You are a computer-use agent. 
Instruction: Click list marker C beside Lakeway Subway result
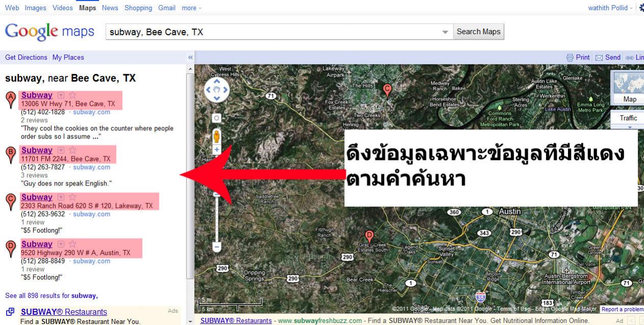click(x=10, y=202)
